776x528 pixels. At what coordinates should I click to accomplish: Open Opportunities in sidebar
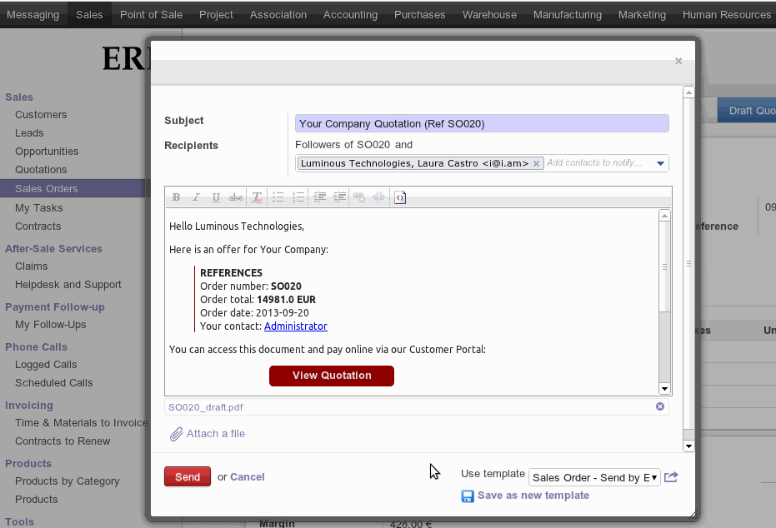[x=47, y=151]
